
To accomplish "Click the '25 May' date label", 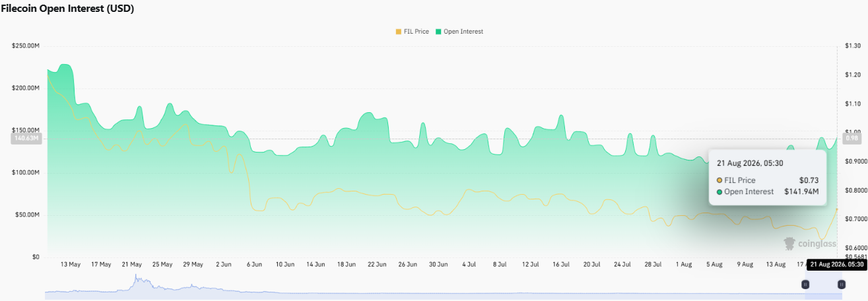I will tap(162, 264).
